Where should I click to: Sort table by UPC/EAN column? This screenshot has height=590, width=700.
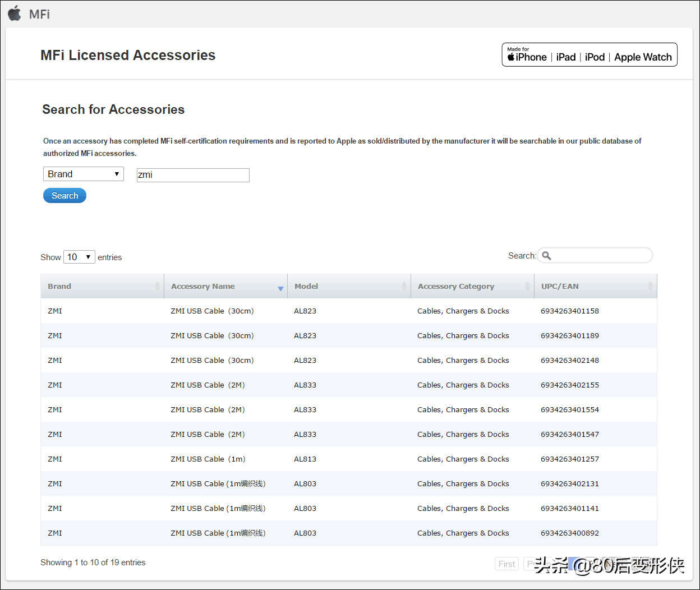tap(595, 286)
